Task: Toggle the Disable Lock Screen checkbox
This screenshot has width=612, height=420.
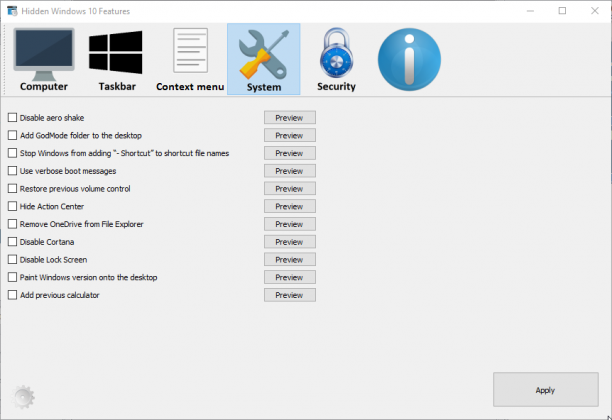Action: click(12, 260)
